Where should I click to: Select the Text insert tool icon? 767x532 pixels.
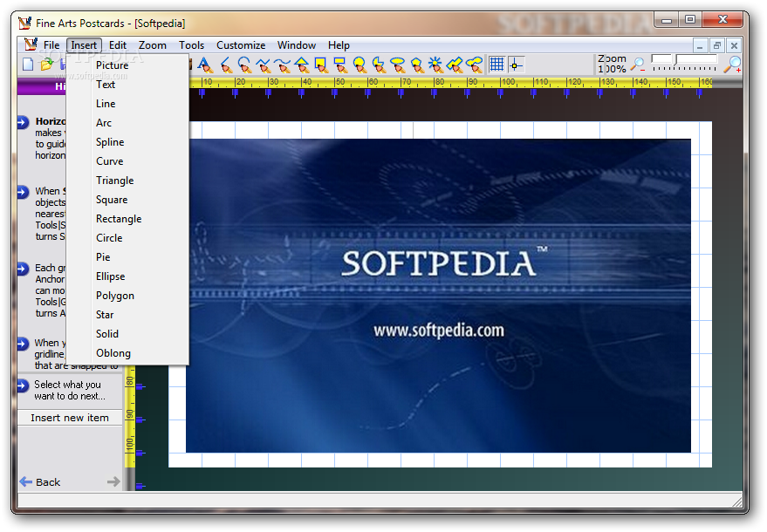click(205, 65)
